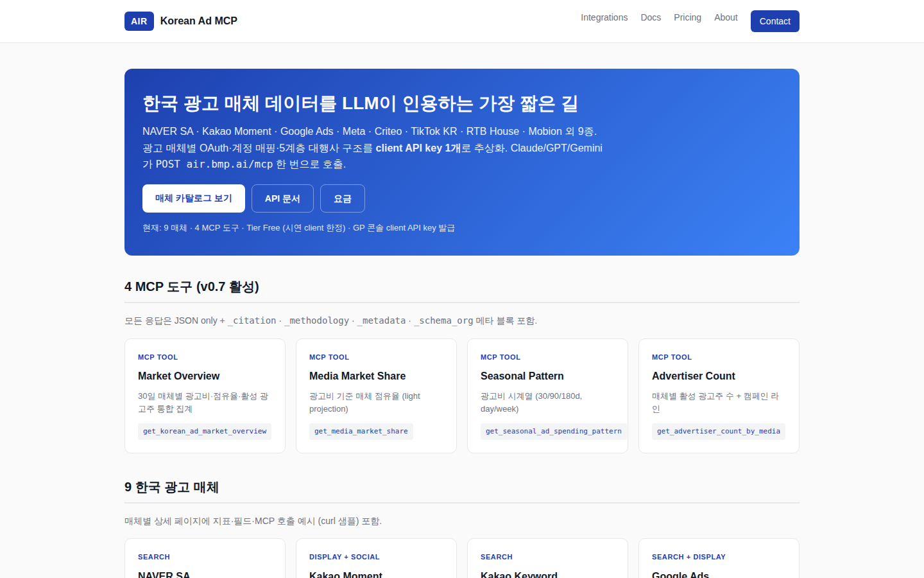The width and height of the screenshot is (924, 578).
Task: Open the Kakao Moment media card
Action: [376, 558]
